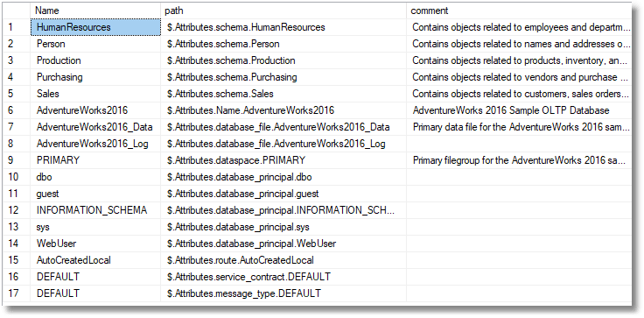Click the AdventureWorks2016_Log name cell

click(x=95, y=144)
